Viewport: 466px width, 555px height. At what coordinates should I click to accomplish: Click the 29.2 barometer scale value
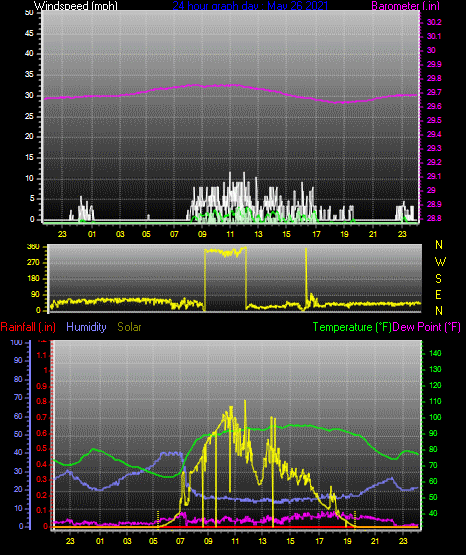point(434,162)
